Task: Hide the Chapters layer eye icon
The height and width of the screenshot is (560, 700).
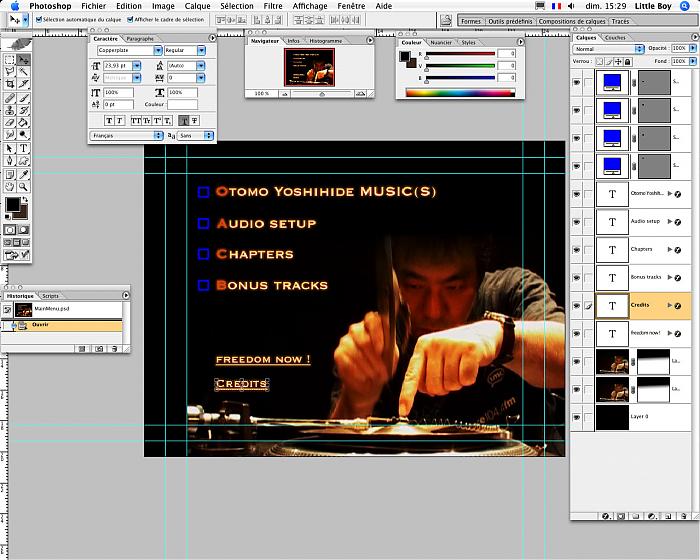Action: point(576,250)
